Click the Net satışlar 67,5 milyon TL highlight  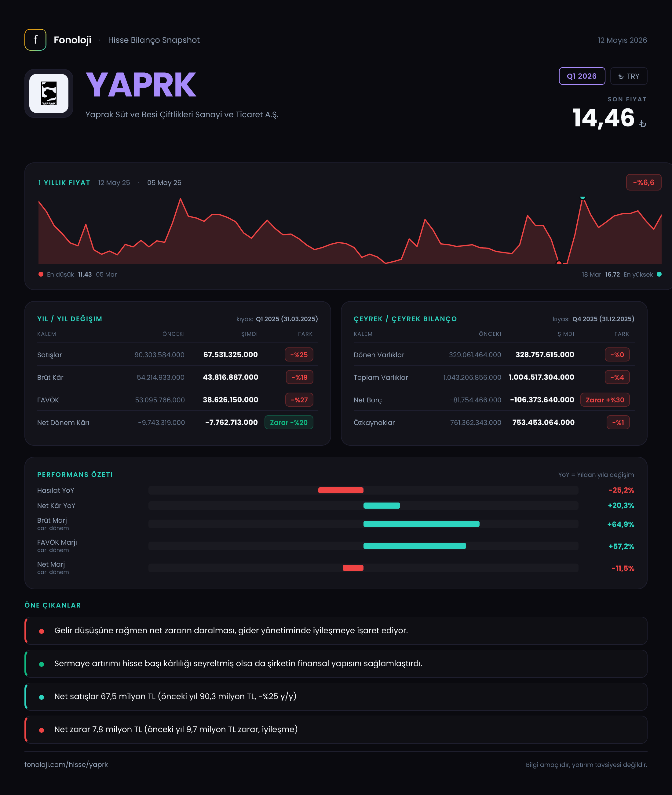coord(336,696)
